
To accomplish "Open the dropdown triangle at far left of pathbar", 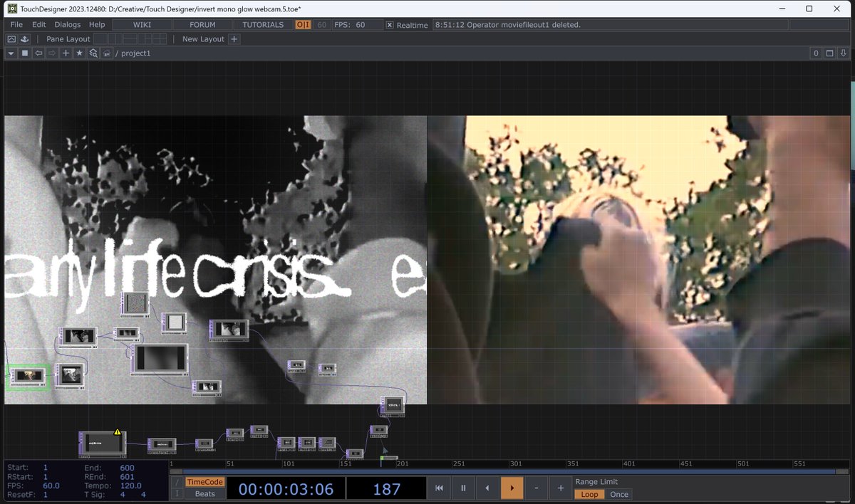I will 11,53.
